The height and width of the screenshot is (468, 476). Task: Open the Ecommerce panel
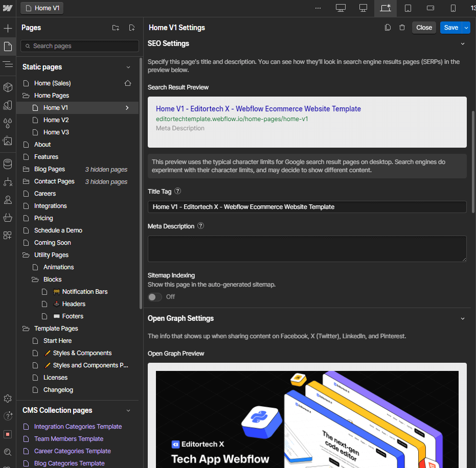point(8,217)
